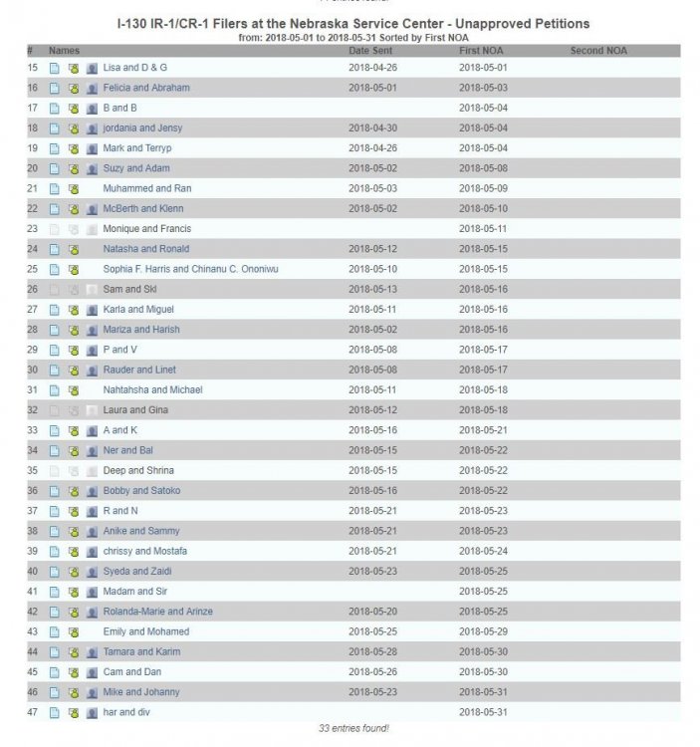
Task: Open document icon for Emily and Mohamed
Action: [x=55, y=632]
